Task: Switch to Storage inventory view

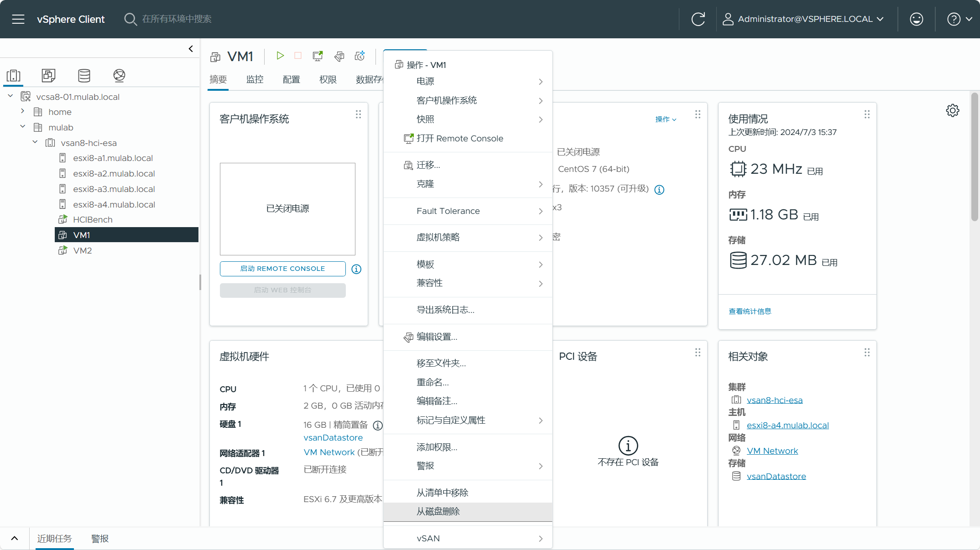Action: pyautogui.click(x=84, y=75)
